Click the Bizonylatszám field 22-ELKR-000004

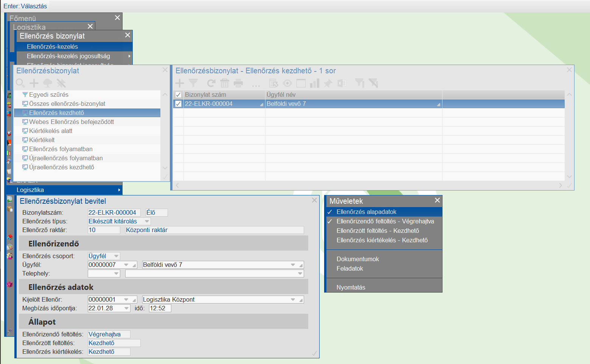[x=114, y=212]
